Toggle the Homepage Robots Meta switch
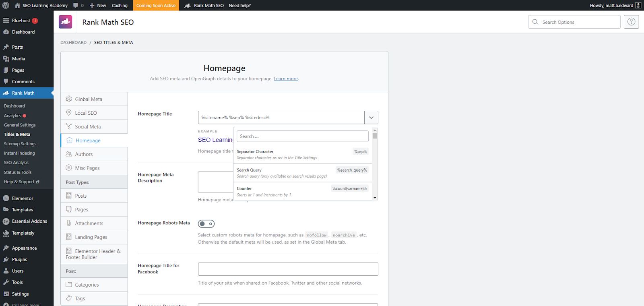Viewport: 644px width, 306px height. tap(206, 224)
